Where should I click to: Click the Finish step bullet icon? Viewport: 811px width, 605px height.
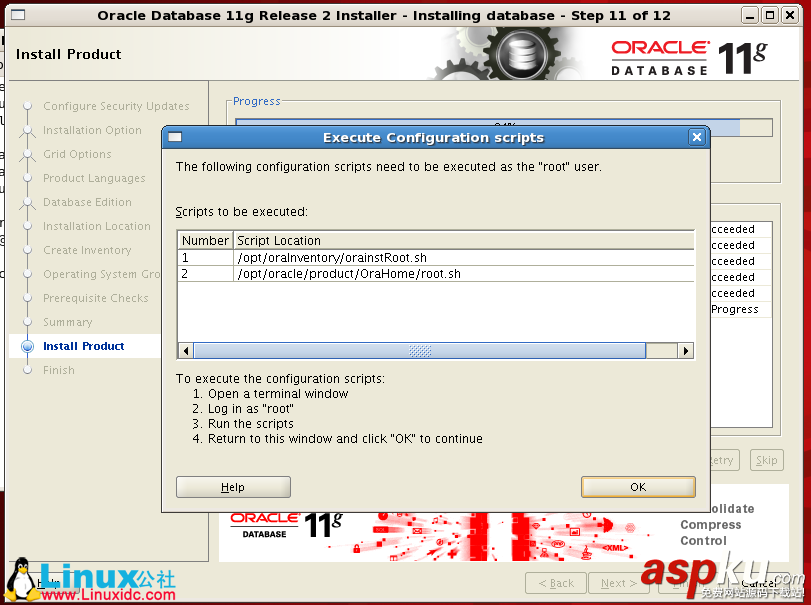[x=27, y=370]
